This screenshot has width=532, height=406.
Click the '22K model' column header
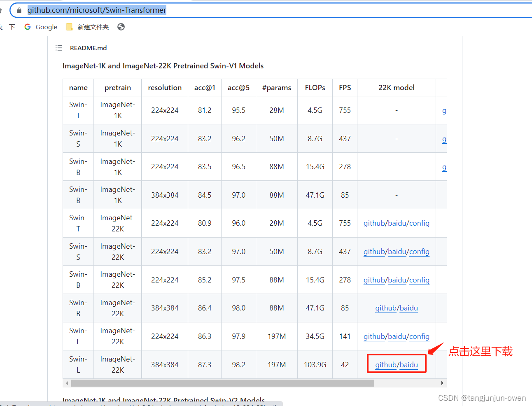point(397,88)
